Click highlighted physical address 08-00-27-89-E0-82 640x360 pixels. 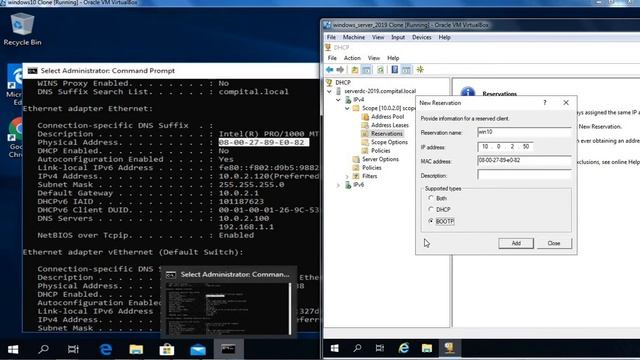tap(263, 142)
